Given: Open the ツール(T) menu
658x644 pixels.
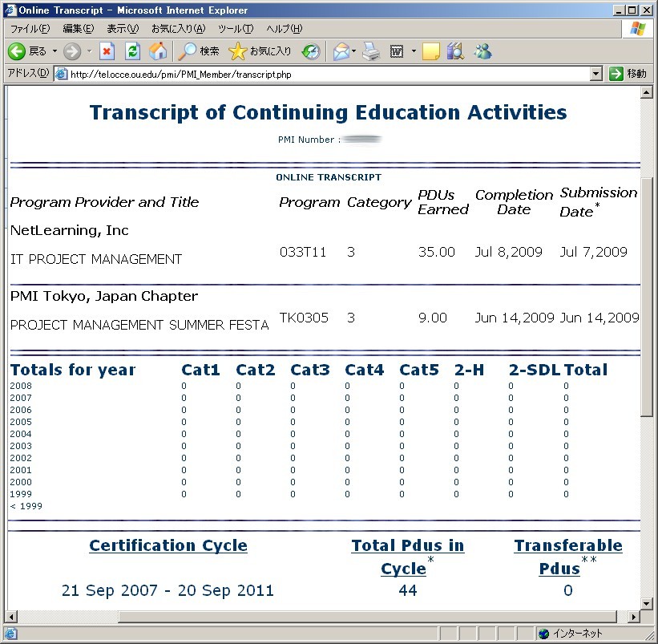Looking at the screenshot, I should pos(236,29).
